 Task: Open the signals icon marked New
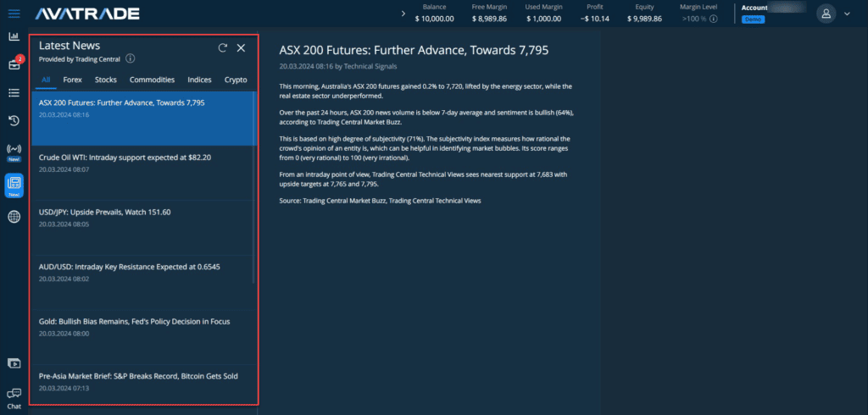click(14, 152)
